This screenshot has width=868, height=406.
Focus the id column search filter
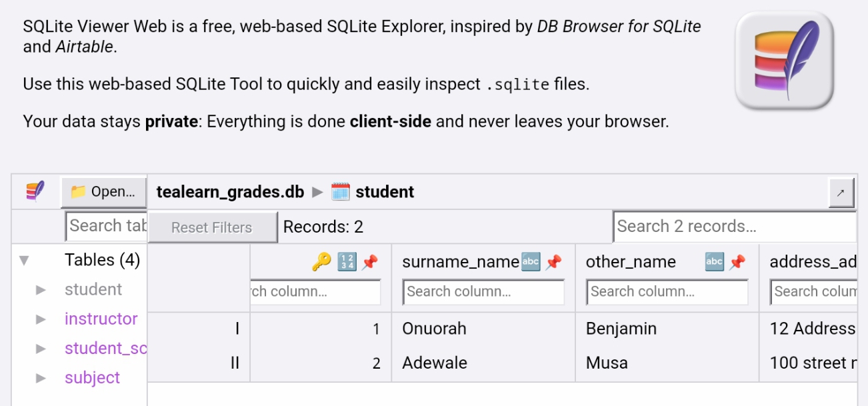tap(315, 291)
